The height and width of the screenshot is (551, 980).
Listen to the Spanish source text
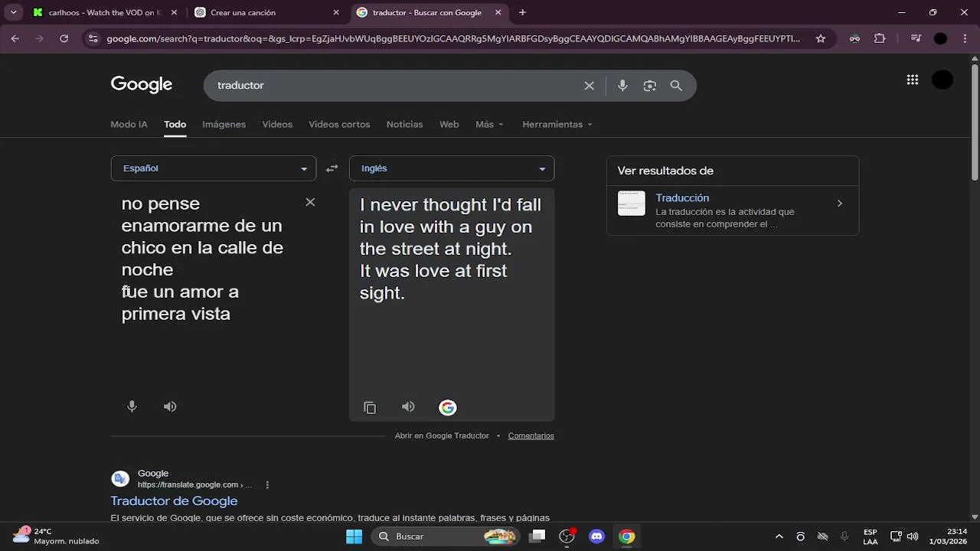[x=170, y=406]
